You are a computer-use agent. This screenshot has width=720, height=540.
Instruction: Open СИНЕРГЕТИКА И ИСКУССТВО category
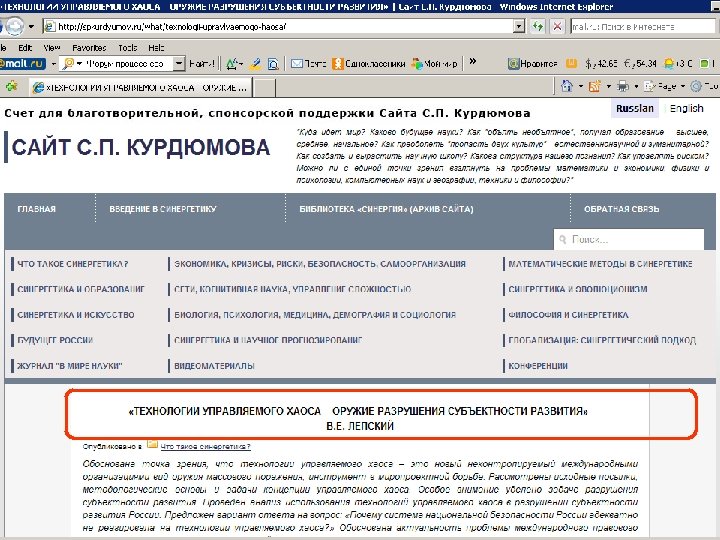coord(76,315)
